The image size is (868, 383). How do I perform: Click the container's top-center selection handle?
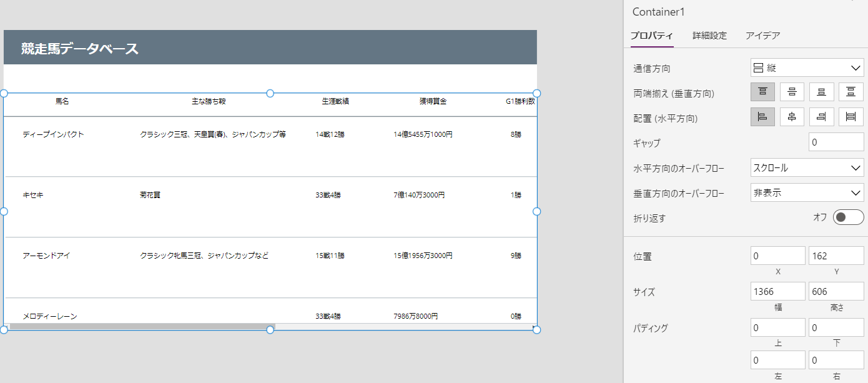pyautogui.click(x=270, y=93)
